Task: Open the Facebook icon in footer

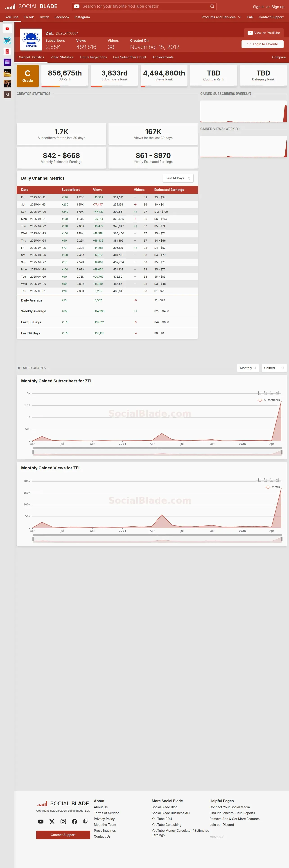Action: [x=74, y=822]
